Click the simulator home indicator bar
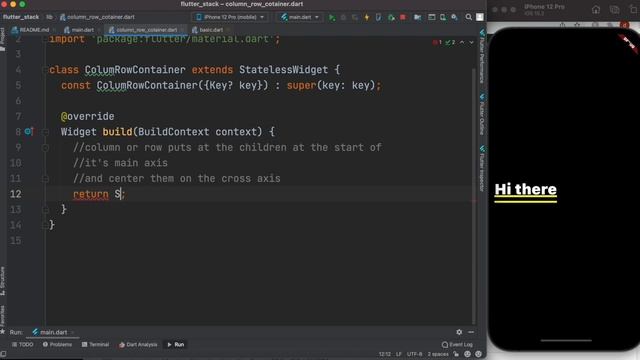Screen dimensions: 640x360 coord(566,340)
